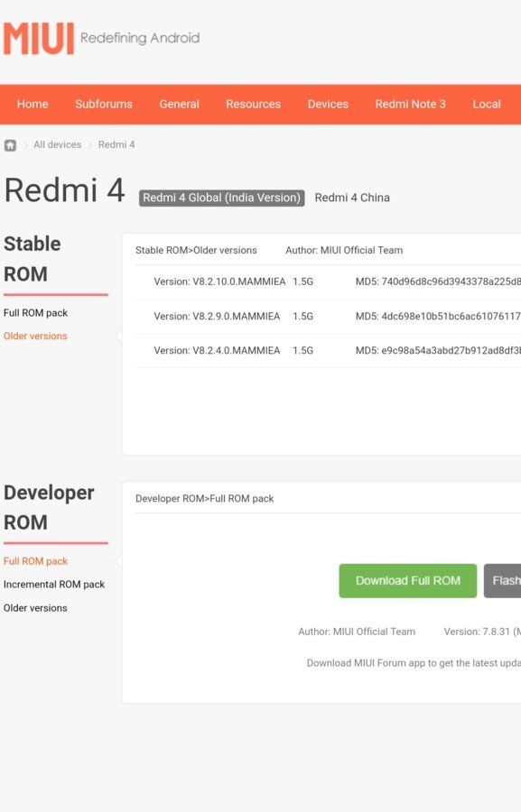Click Download Full ROM button
This screenshot has height=812, width=521.
click(408, 581)
